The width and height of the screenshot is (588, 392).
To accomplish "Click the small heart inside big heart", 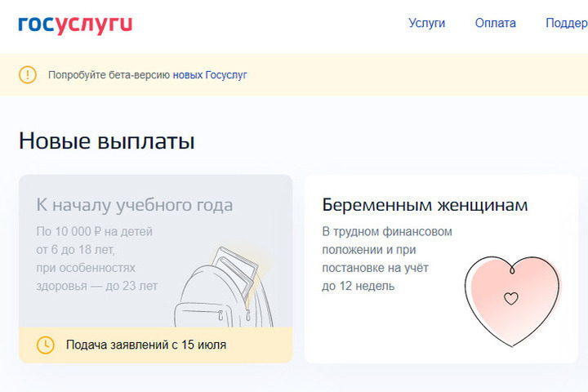I will coord(511,299).
